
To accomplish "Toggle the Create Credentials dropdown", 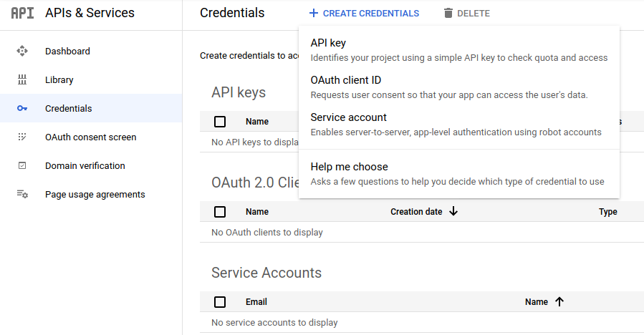I will click(x=364, y=14).
